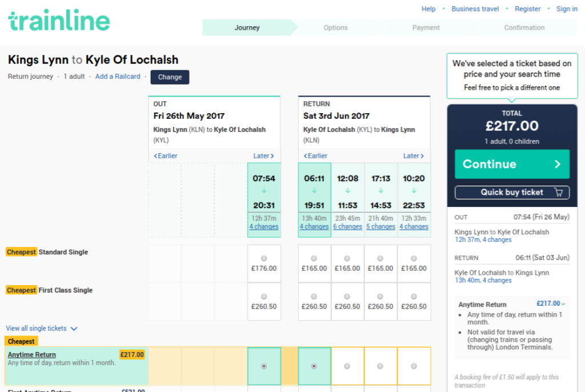Screen dimensions: 585x392
Task: Click the trainline logo
Action: click(59, 21)
